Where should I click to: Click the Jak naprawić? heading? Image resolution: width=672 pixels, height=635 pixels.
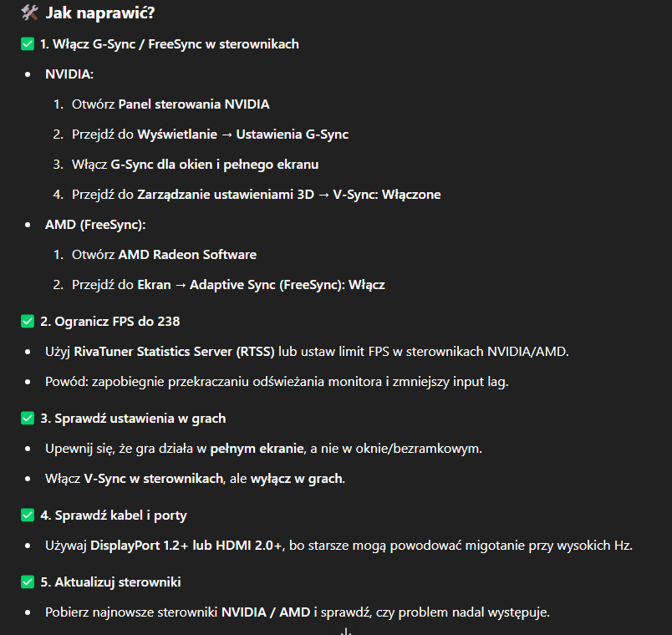tap(99, 13)
